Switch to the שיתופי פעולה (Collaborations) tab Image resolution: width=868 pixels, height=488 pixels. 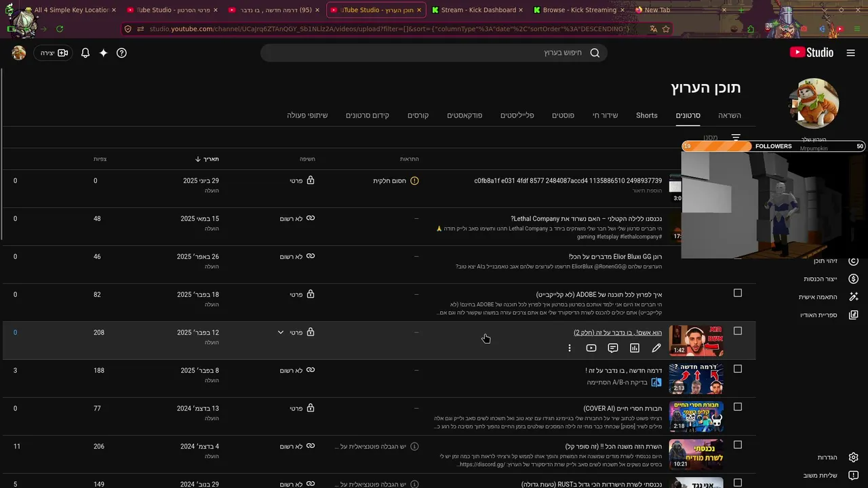[307, 115]
